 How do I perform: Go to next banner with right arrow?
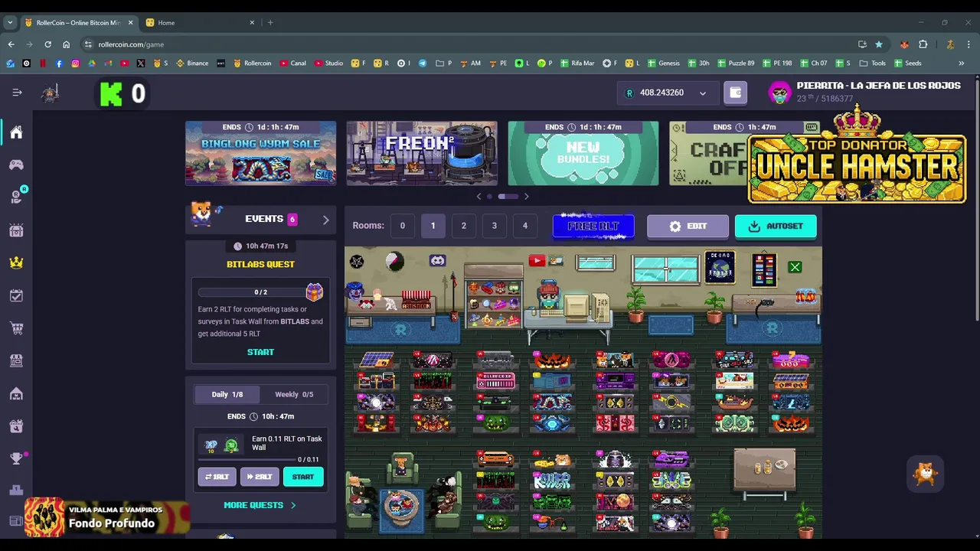[526, 197]
